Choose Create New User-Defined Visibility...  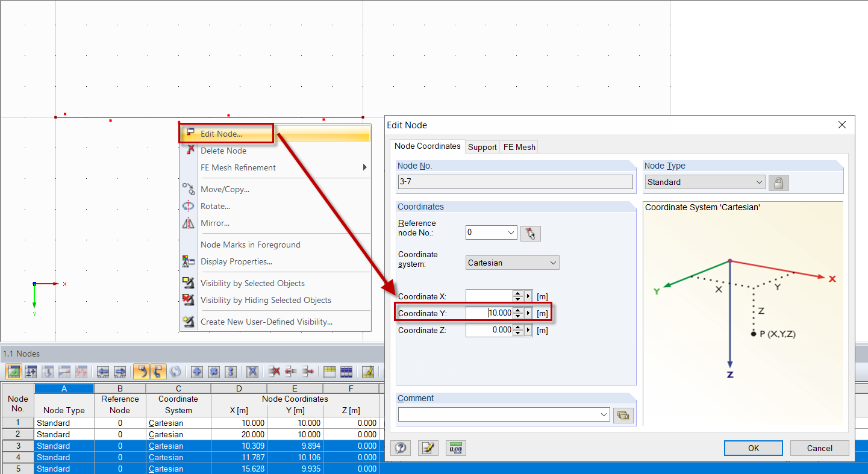tap(275, 322)
